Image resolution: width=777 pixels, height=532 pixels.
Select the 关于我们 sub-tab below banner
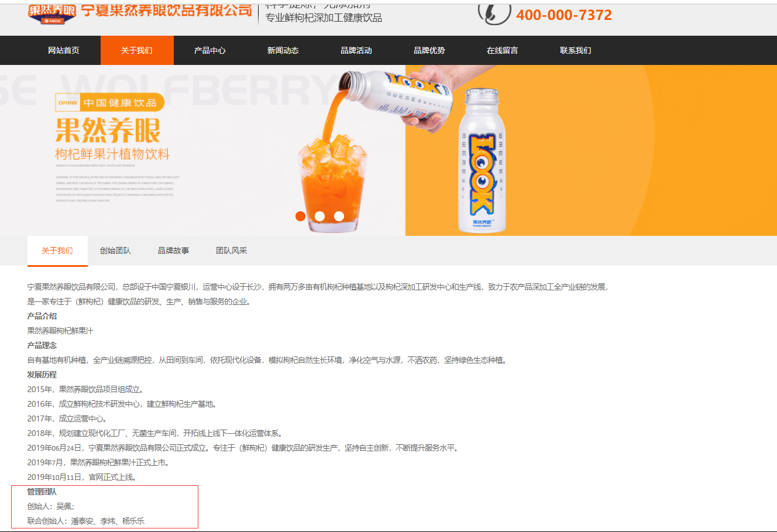[57, 250]
